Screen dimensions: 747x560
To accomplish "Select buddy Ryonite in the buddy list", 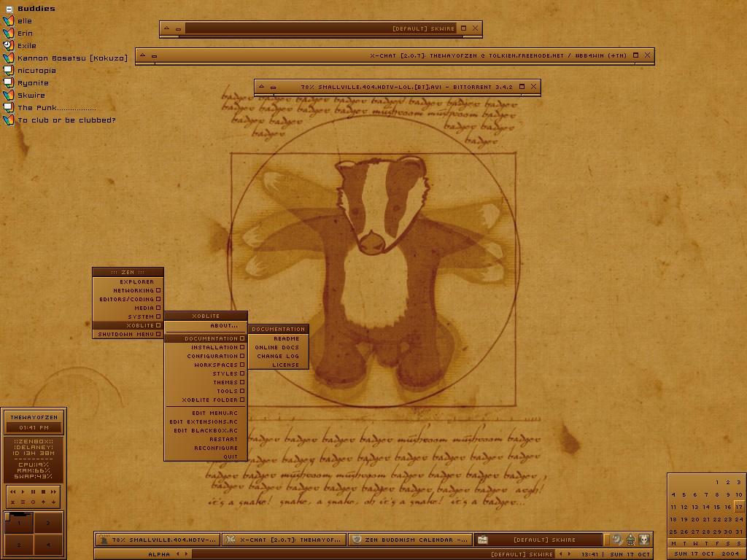I will coord(33,83).
